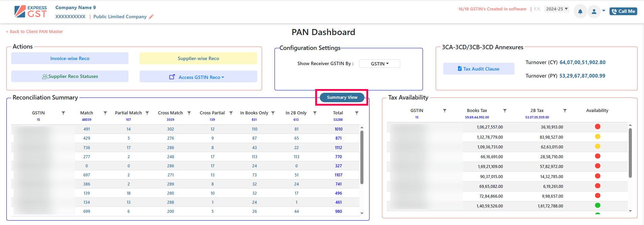Viewport: 644px width, 225px height.
Task: Open Supplier Reco Statuses
Action: 70,76
